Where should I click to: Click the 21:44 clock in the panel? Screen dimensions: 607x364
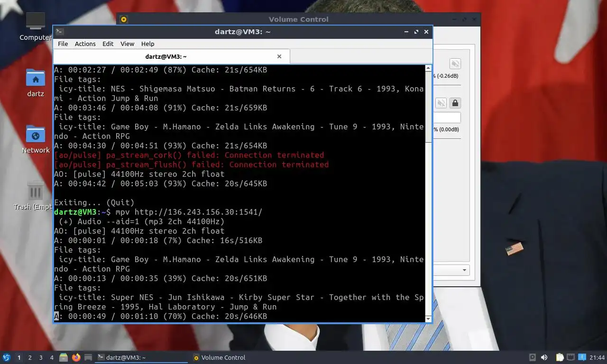tap(598, 357)
